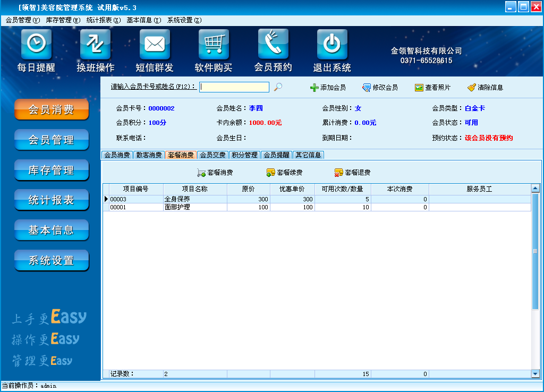This screenshot has height=392, width=544.
Task: Click the 库存管理 sidebar button
Action: point(51,171)
